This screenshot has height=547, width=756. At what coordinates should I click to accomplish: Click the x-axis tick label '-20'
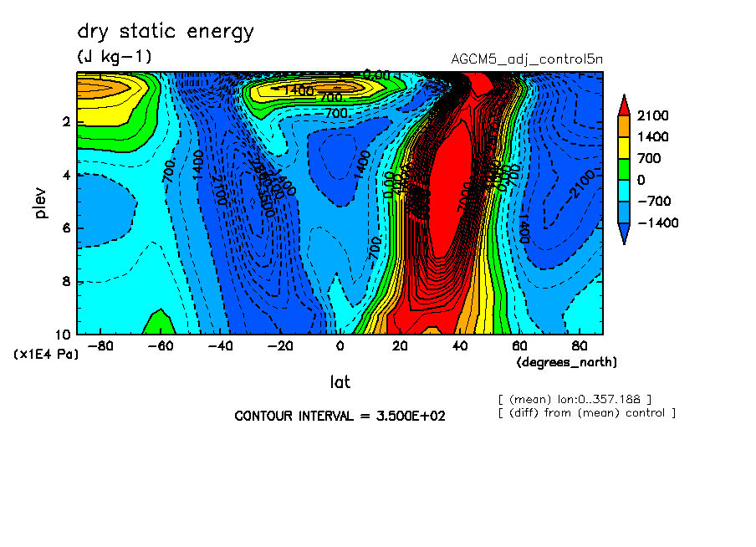click(279, 346)
